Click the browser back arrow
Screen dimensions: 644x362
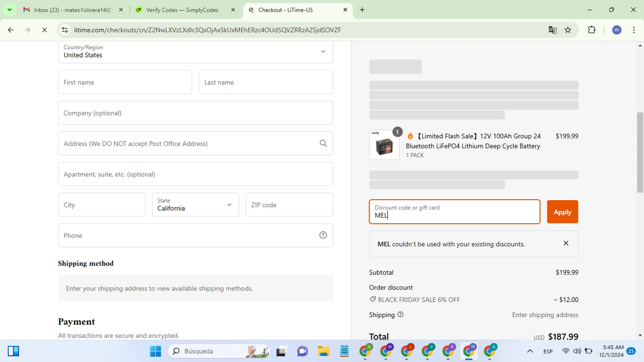point(11,30)
